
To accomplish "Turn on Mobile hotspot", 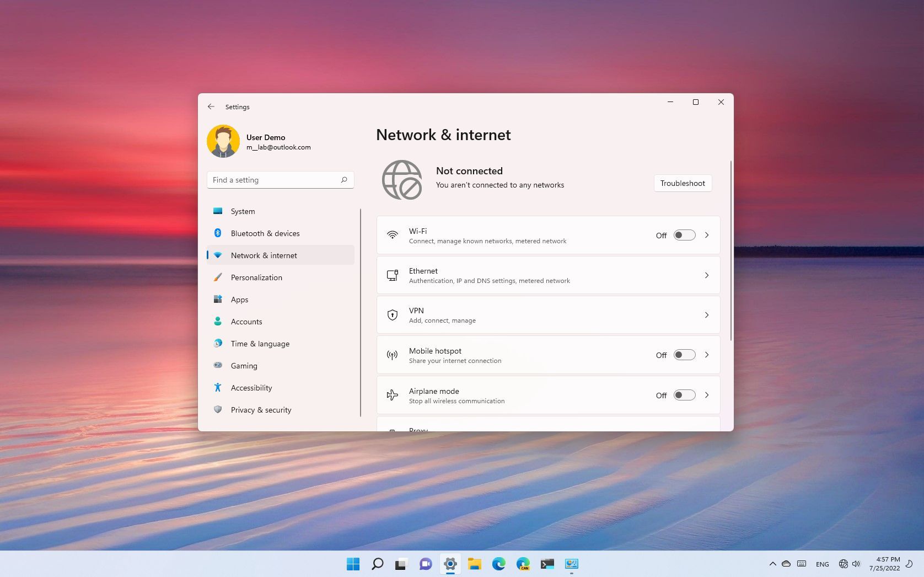I will pos(684,355).
